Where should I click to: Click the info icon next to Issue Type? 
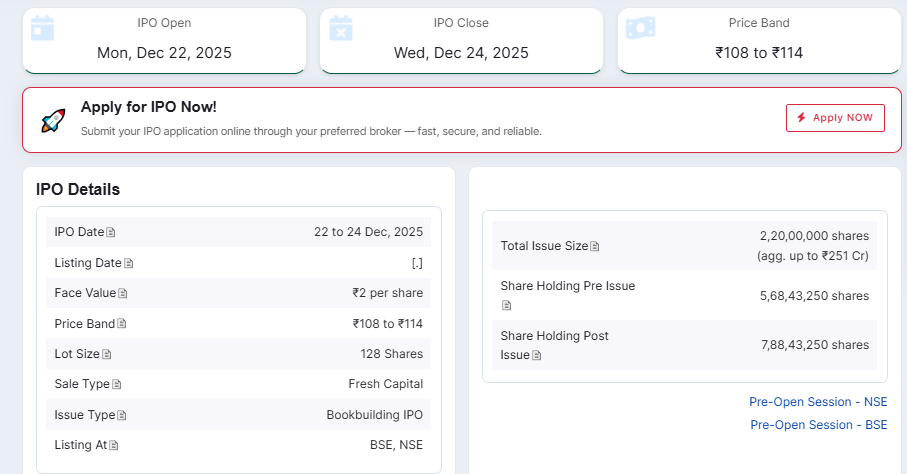click(122, 415)
